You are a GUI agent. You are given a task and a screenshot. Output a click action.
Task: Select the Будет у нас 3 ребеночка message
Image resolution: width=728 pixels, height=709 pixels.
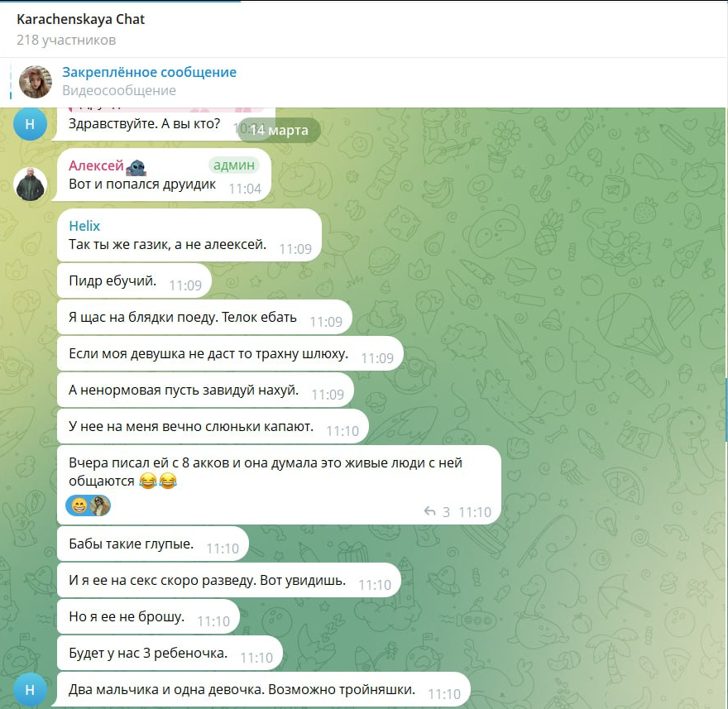coord(170,654)
